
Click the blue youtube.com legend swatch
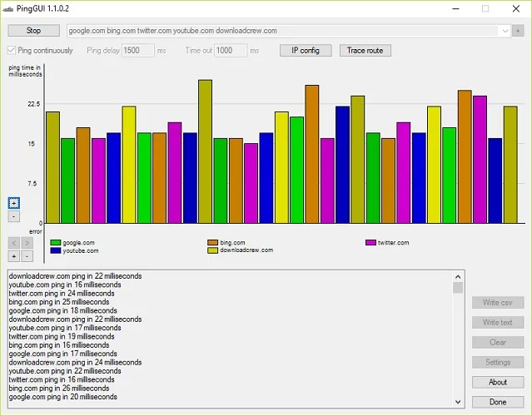[x=55, y=250]
